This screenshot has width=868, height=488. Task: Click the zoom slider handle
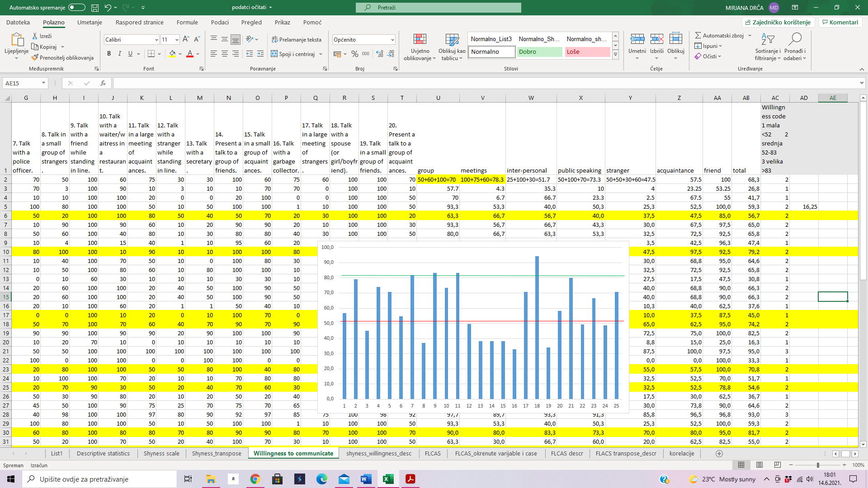pos(818,465)
